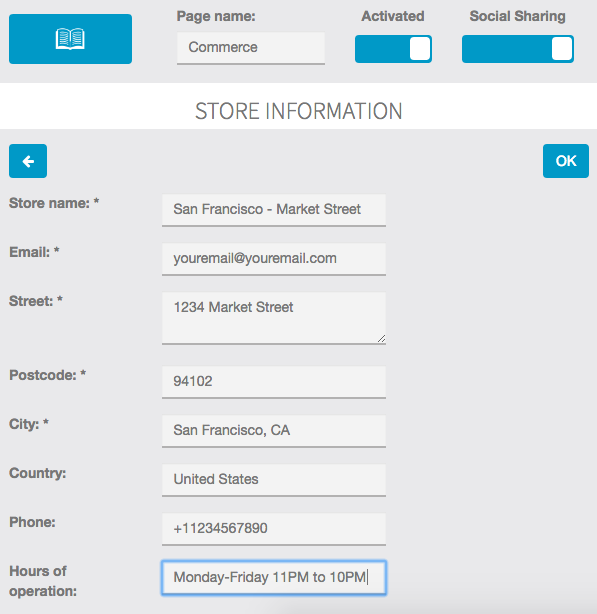597x614 pixels.
Task: Focus the Country input field
Action: coord(274,480)
